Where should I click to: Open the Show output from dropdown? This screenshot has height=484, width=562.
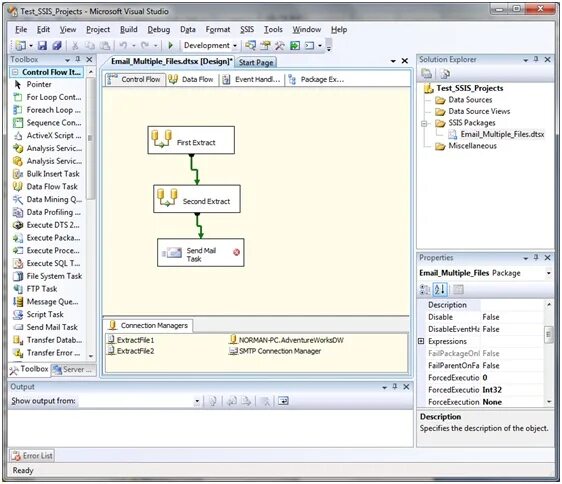coord(197,401)
